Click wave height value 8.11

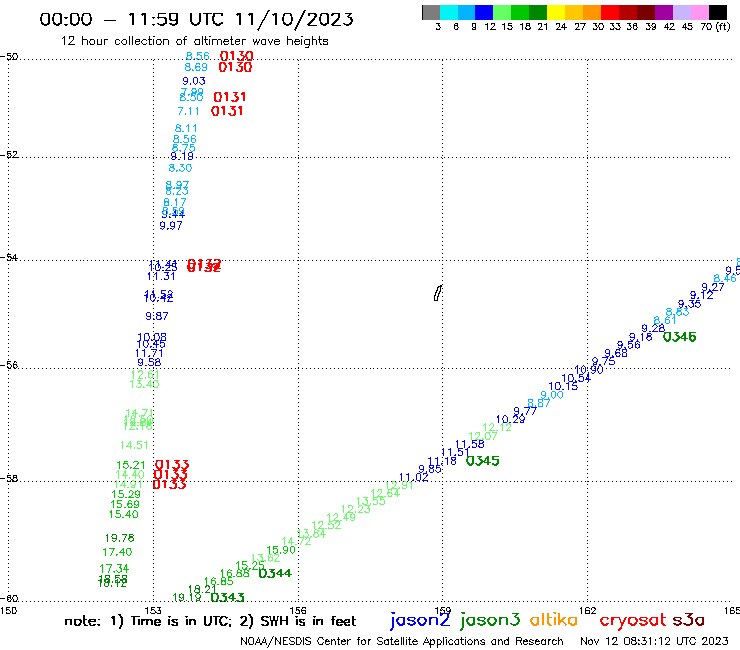click(x=186, y=128)
